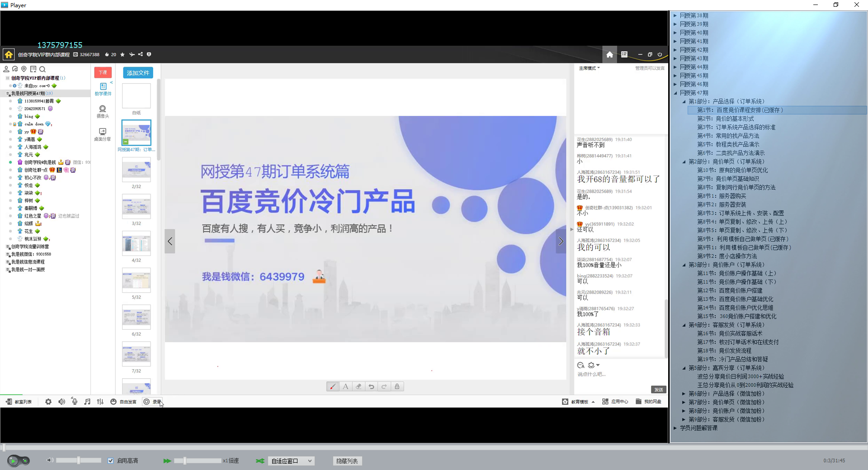The image size is (868, 470).
Task: Collapse 第5部分：嘉宾分享（订单系统）
Action: click(684, 368)
